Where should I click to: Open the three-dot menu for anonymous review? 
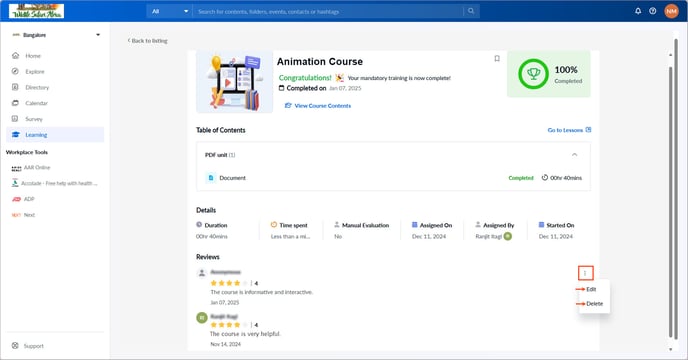click(585, 273)
